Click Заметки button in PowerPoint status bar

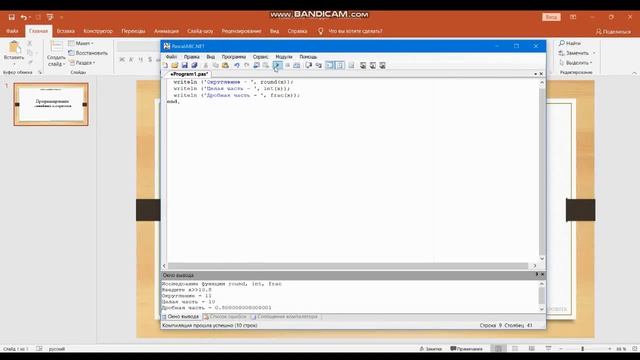click(431, 349)
